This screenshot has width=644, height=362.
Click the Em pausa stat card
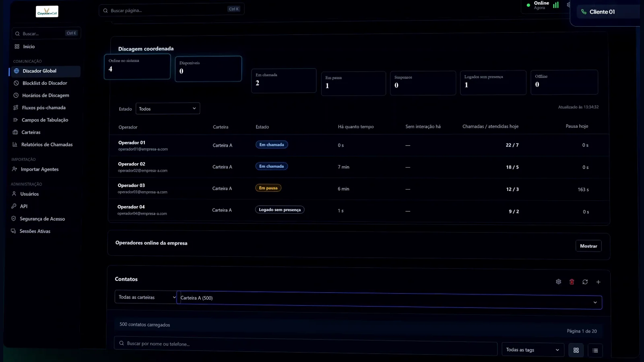point(353,83)
